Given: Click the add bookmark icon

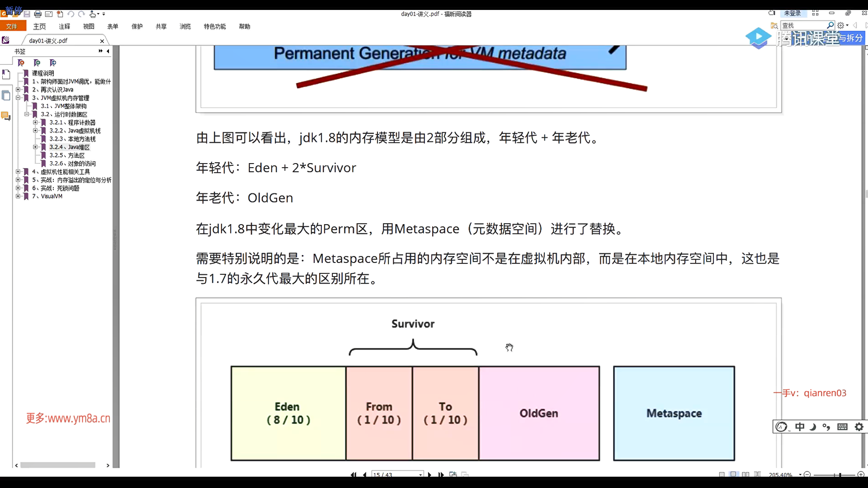Looking at the screenshot, I should (x=37, y=63).
